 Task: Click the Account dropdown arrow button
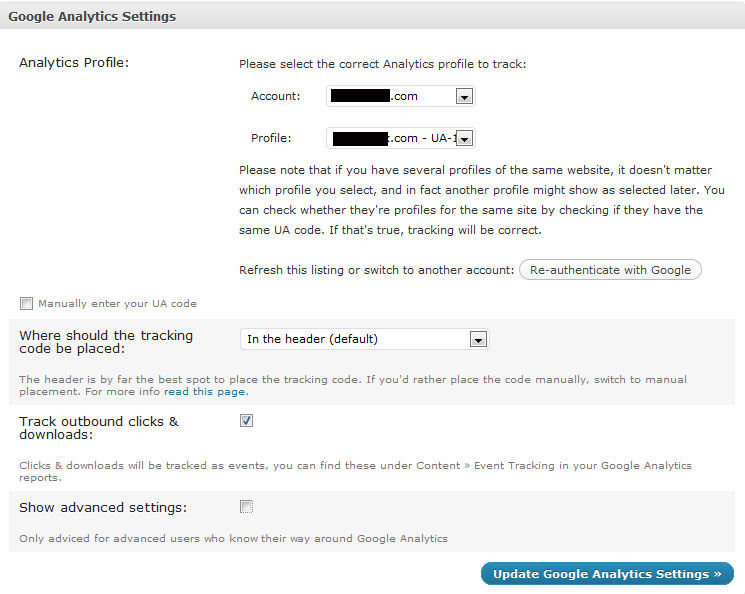click(464, 97)
